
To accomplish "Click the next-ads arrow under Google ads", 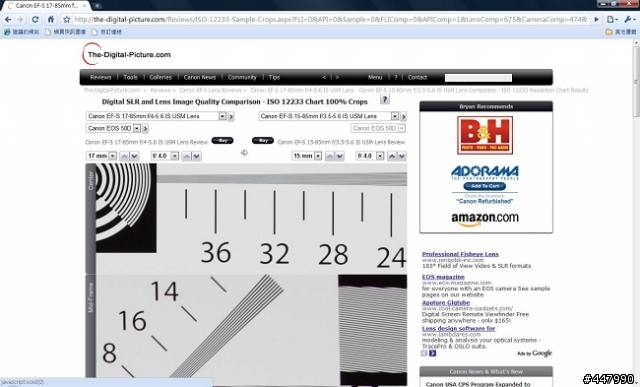I will (433, 353).
